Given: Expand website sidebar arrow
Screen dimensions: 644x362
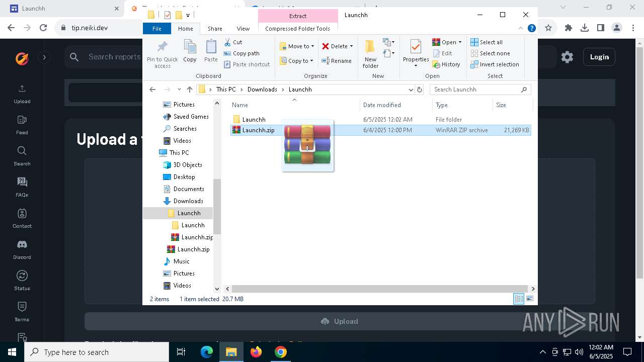Looking at the screenshot, I should coord(44,57).
